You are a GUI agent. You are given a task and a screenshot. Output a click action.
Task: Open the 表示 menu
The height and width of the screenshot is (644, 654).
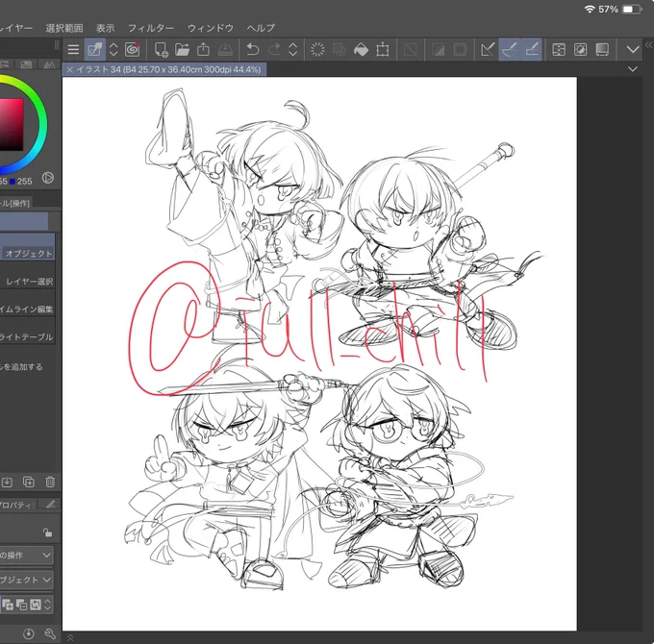tap(105, 28)
